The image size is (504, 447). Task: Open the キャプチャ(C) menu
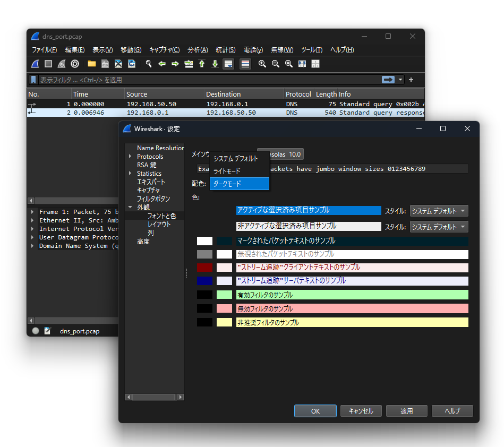pos(164,50)
